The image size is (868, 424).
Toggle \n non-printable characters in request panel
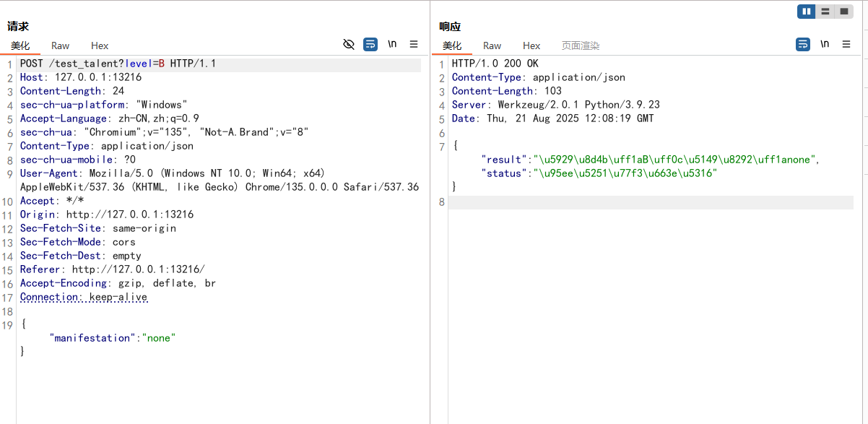pos(392,45)
